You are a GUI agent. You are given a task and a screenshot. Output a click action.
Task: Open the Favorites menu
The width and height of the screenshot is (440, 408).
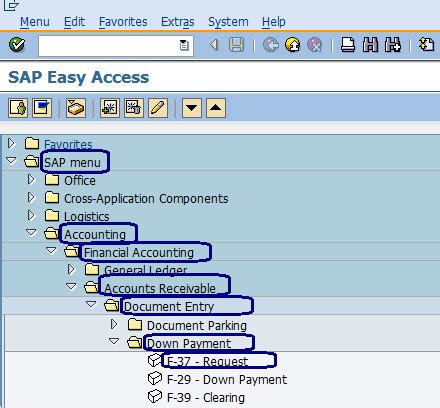click(x=123, y=22)
